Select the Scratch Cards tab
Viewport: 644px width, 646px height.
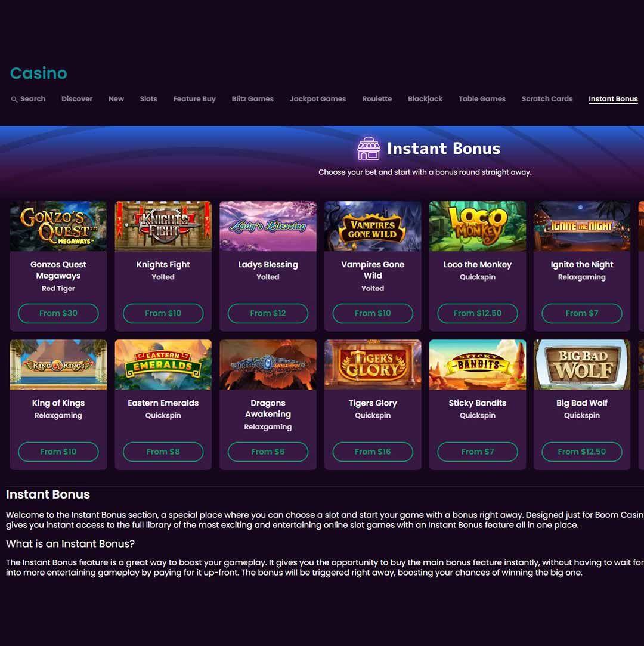click(x=547, y=99)
